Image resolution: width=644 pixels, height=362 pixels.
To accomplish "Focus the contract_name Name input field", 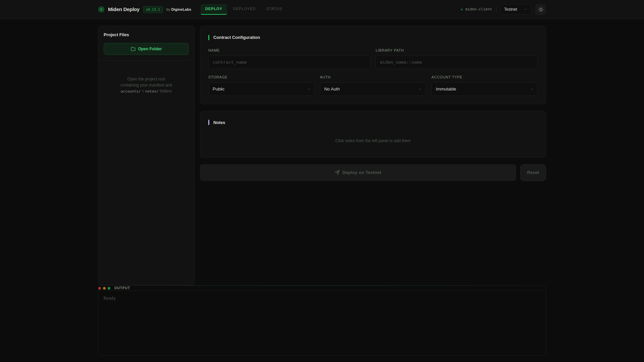I will (x=289, y=62).
